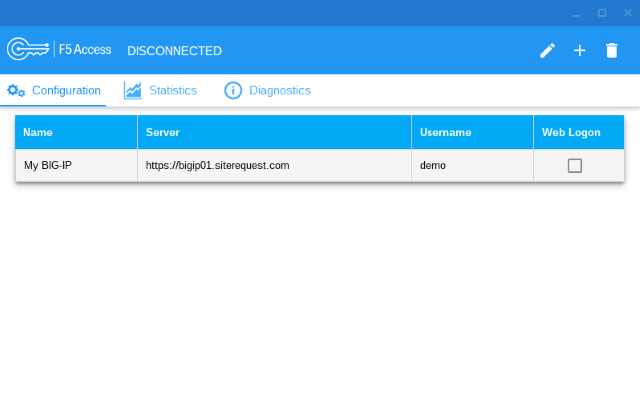Click the chart icon beside Statistics
Viewport: 640px width, 400px height.
pos(133,90)
